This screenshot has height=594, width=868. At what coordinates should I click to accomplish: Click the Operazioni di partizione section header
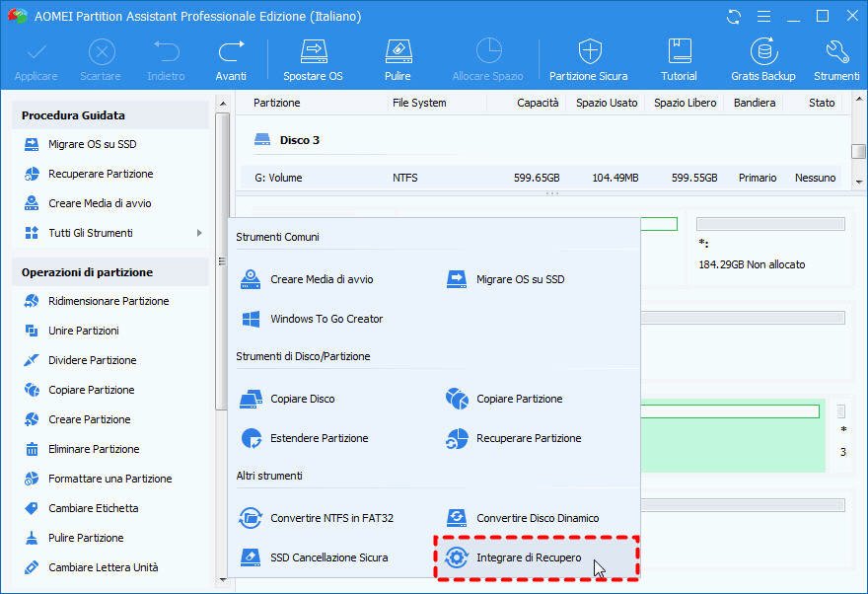(110, 272)
